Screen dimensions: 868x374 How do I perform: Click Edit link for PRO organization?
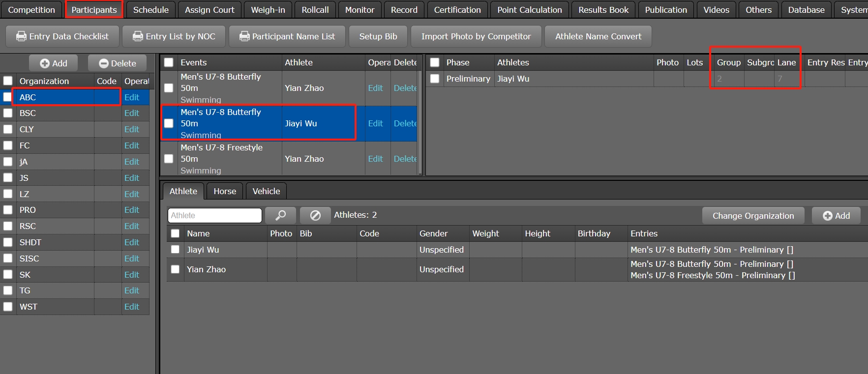[131, 210]
